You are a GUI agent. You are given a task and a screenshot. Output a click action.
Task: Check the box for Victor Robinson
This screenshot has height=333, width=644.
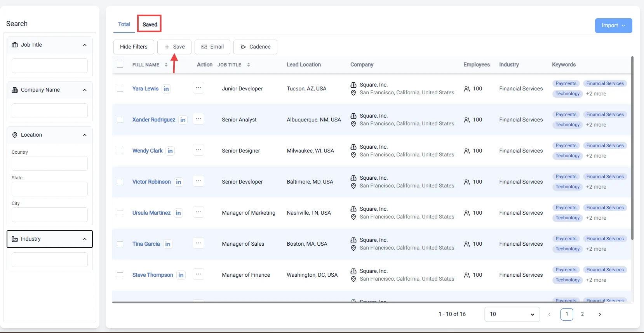click(x=120, y=182)
